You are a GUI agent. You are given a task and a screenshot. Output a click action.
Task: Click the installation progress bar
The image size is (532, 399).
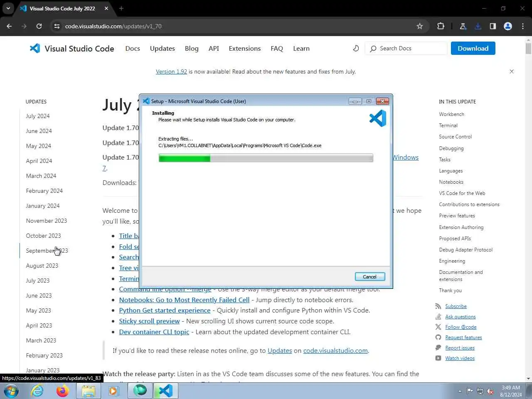click(266, 158)
